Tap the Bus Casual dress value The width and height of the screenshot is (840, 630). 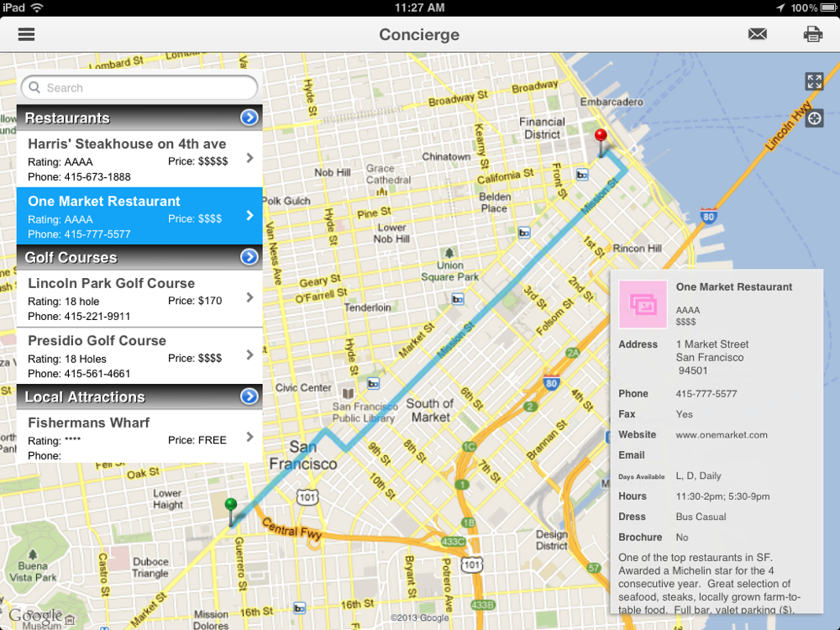point(701,517)
